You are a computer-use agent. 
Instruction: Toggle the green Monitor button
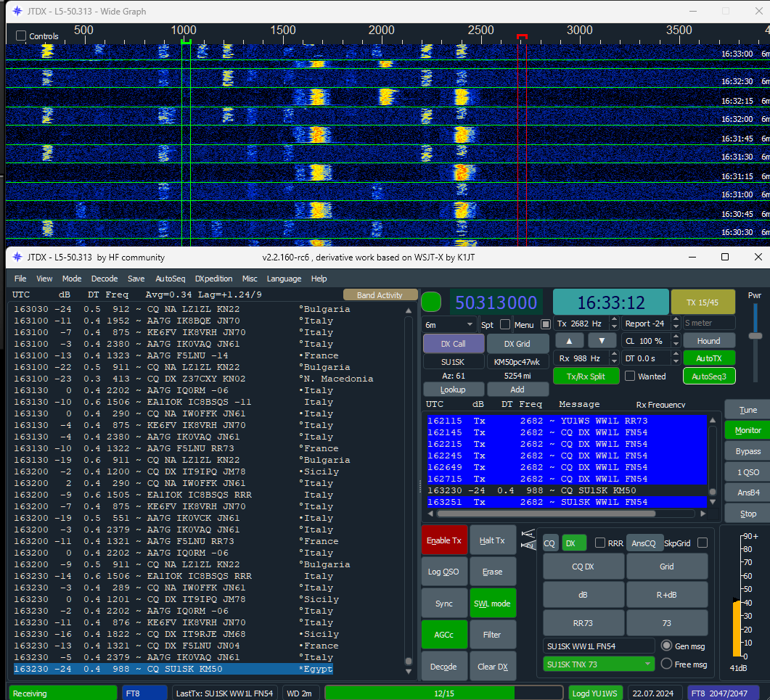(x=748, y=430)
